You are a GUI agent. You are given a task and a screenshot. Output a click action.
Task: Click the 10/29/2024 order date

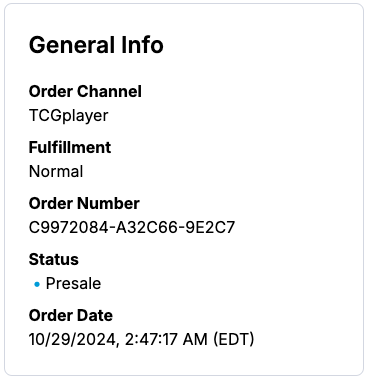point(72,340)
